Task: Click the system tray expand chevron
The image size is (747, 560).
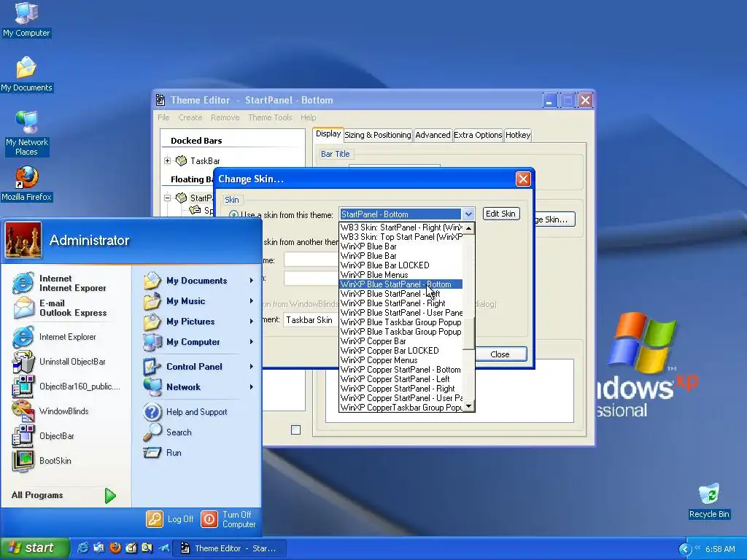Action: tap(685, 549)
